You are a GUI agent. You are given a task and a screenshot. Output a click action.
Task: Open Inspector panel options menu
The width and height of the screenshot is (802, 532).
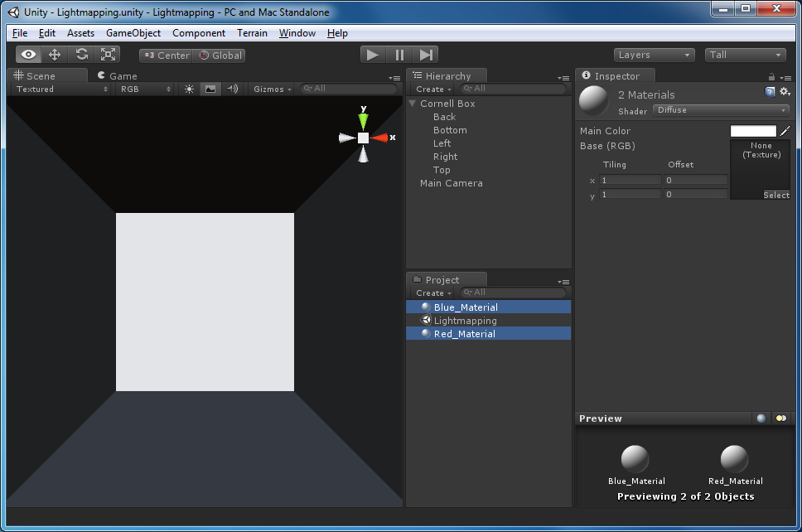click(785, 78)
